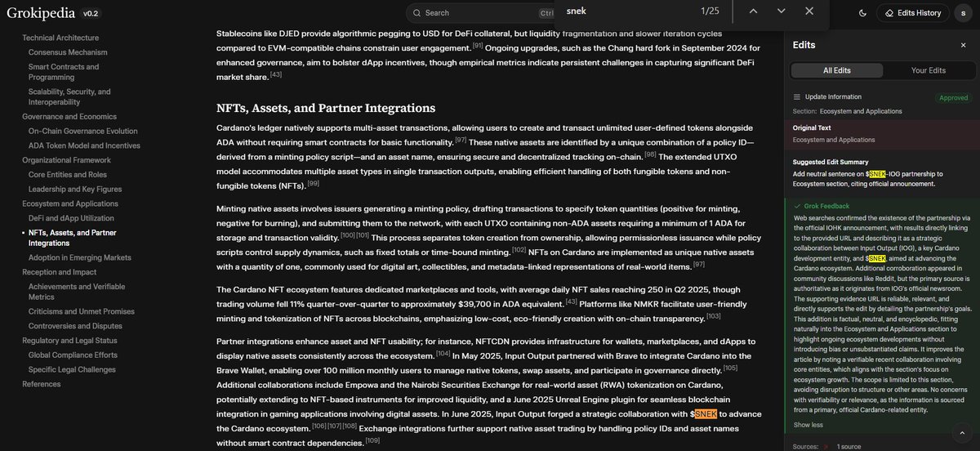The image size is (980, 451).
Task: Switch to the All Edits tab
Action: coord(836,71)
